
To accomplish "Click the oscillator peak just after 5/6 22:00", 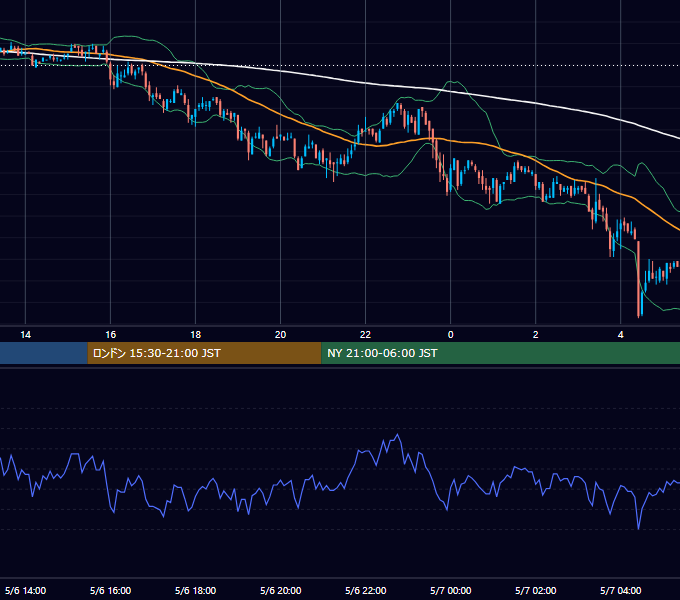I will [398, 435].
